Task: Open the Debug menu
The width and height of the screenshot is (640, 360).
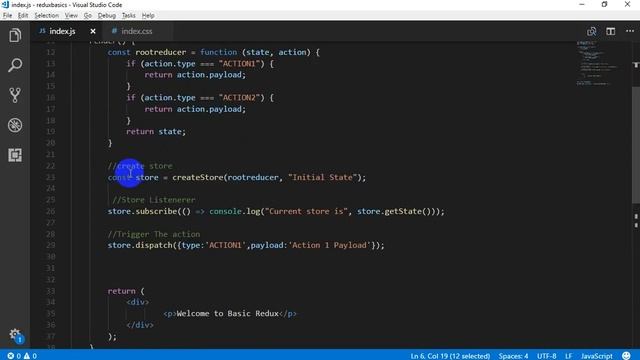Action: pos(107,16)
